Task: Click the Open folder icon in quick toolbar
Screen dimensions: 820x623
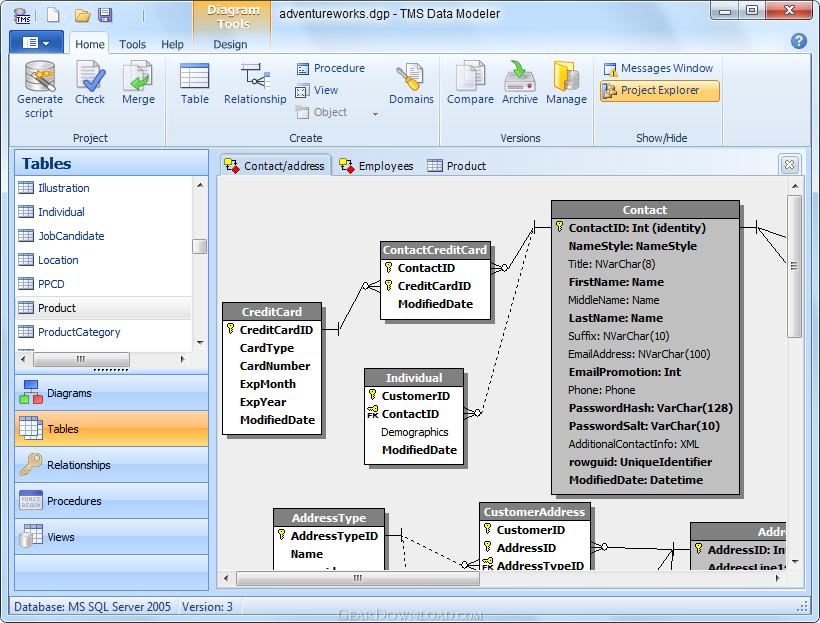Action: pyautogui.click(x=82, y=15)
